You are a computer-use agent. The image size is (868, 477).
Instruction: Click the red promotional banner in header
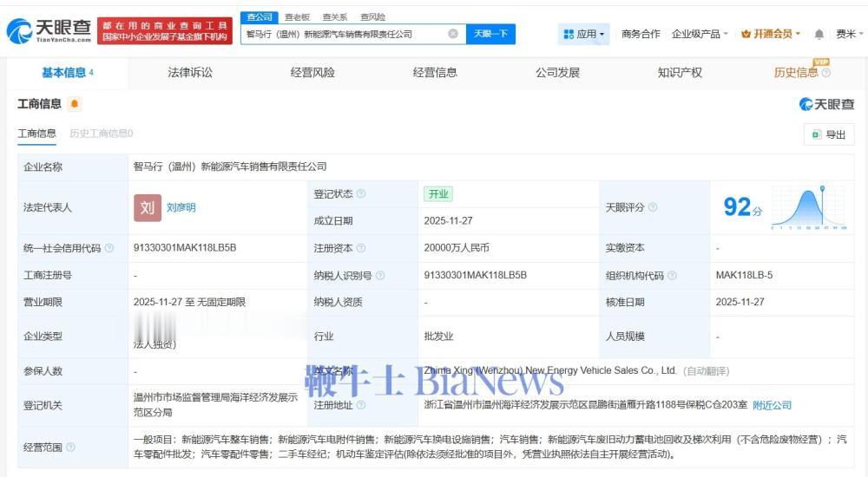click(164, 31)
